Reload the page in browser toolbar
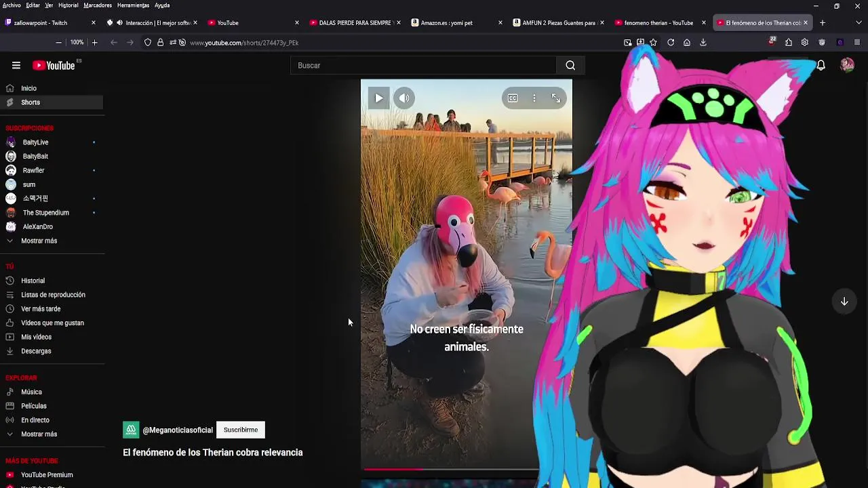 point(671,43)
